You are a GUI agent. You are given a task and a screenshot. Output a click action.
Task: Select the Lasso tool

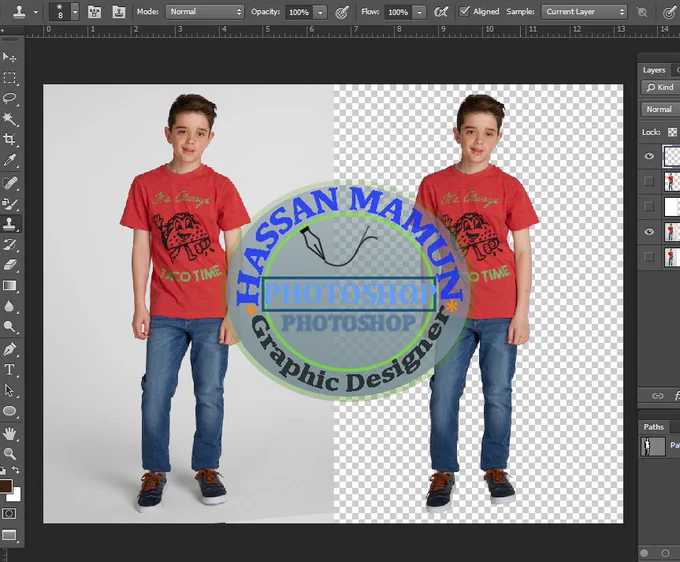point(10,98)
